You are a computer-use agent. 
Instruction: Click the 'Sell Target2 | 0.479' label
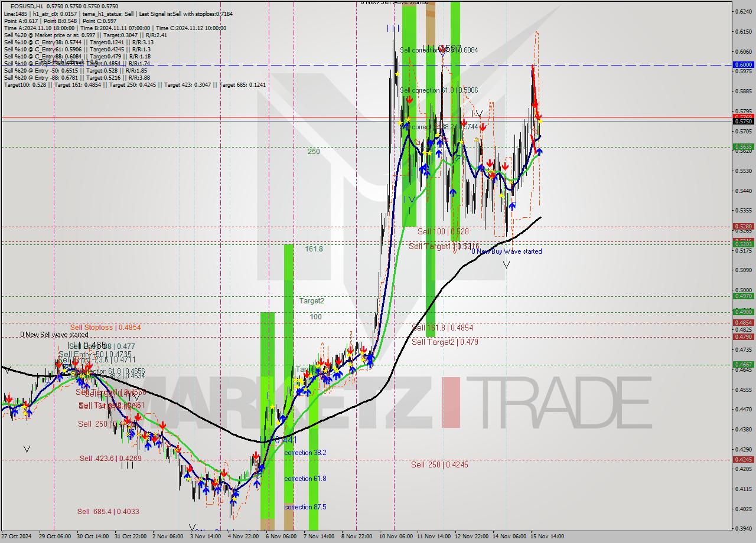[445, 342]
